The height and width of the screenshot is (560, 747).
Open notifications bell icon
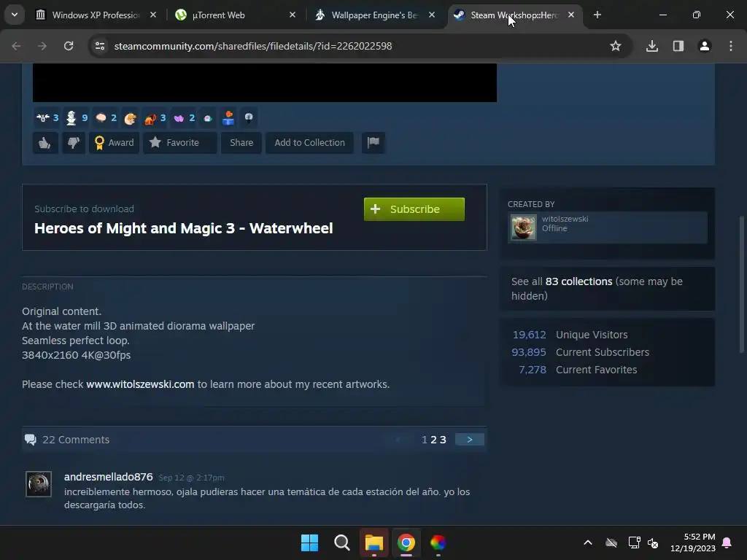[x=727, y=542]
